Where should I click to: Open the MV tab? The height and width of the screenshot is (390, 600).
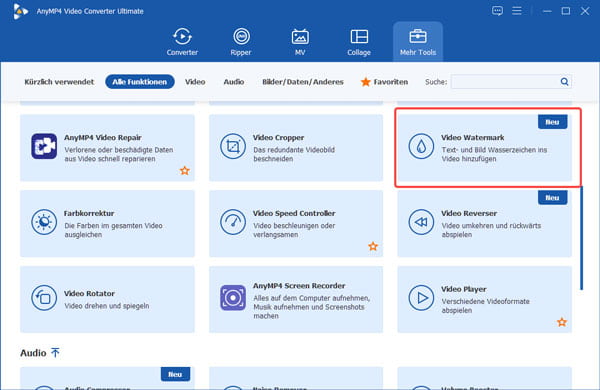coord(300,42)
